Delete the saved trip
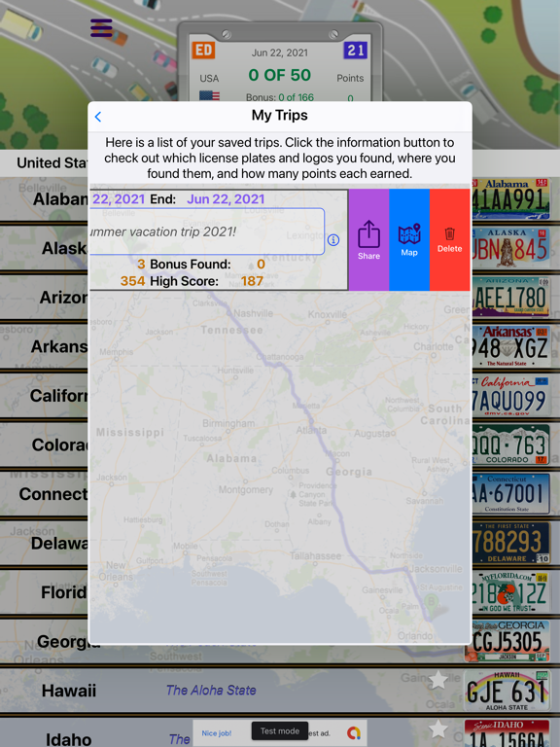 [449, 239]
